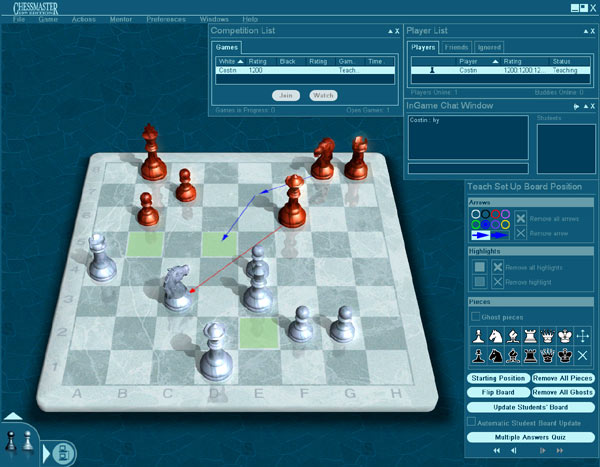600x467 pixels.
Task: Select the dark highlight square tool
Action: tap(479, 282)
